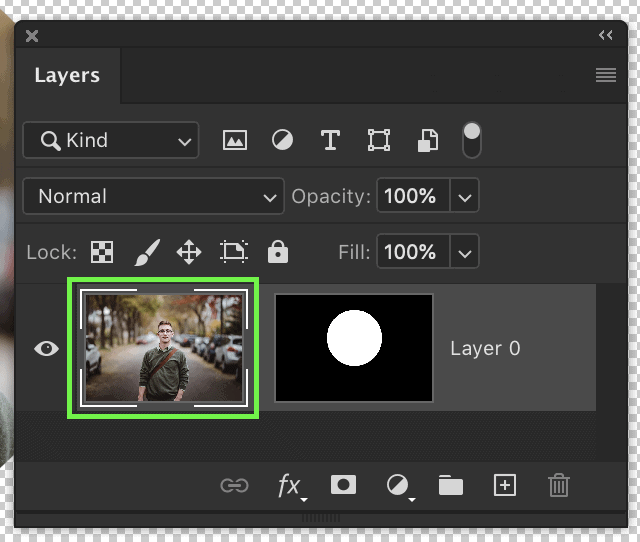Open the Normal blend mode dropdown

click(x=153, y=196)
